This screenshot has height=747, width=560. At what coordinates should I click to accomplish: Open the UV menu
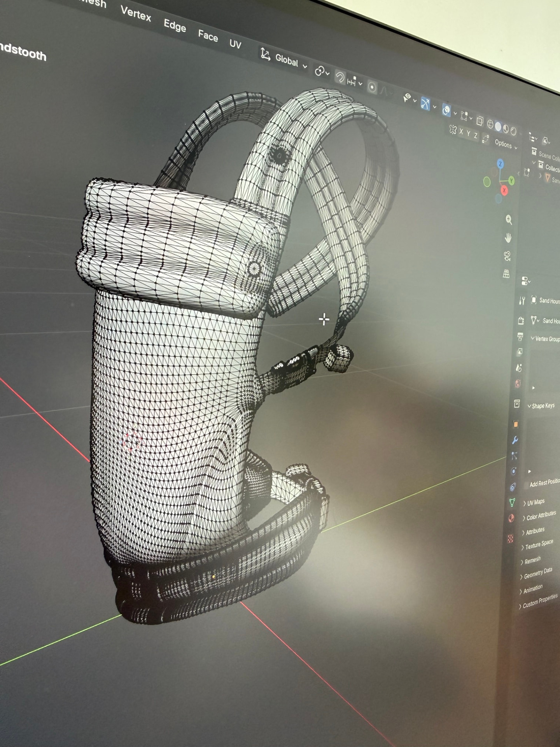[x=235, y=44]
